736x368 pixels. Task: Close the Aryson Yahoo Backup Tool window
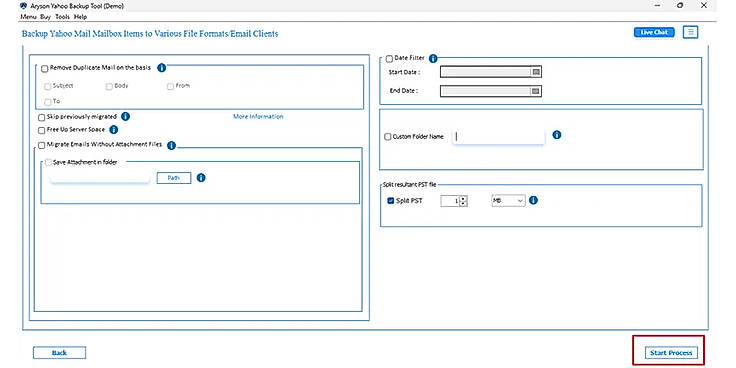703,6
